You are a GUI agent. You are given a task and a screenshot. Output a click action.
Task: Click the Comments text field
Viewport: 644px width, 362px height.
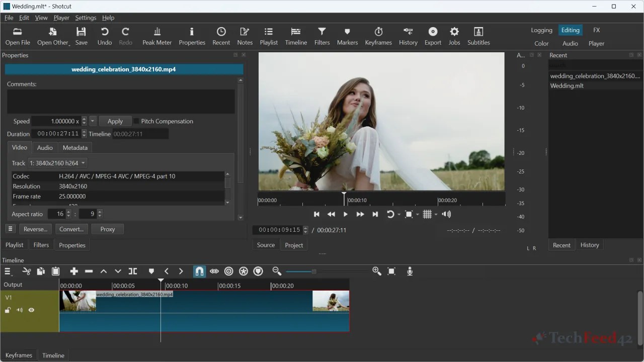(x=121, y=102)
